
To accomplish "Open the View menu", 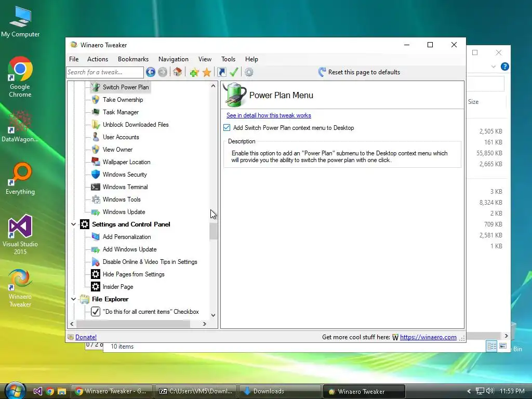I will 205,59.
